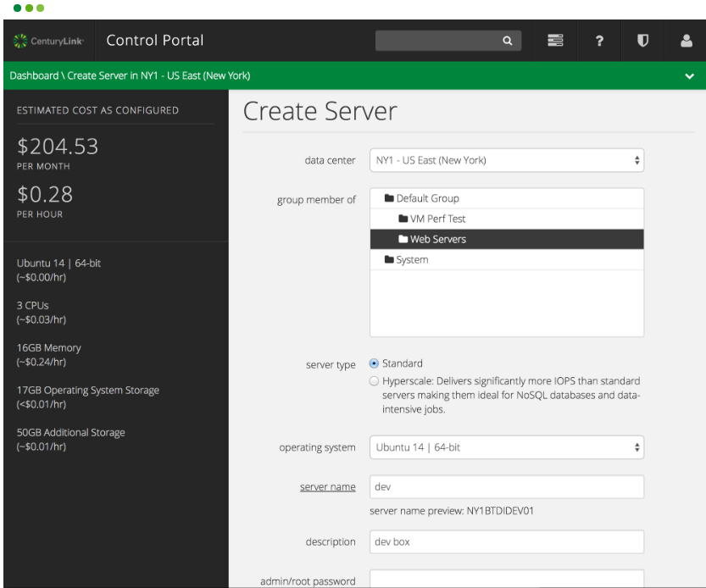Click the Web Servers folder icon
The image size is (706, 588).
pos(403,239)
